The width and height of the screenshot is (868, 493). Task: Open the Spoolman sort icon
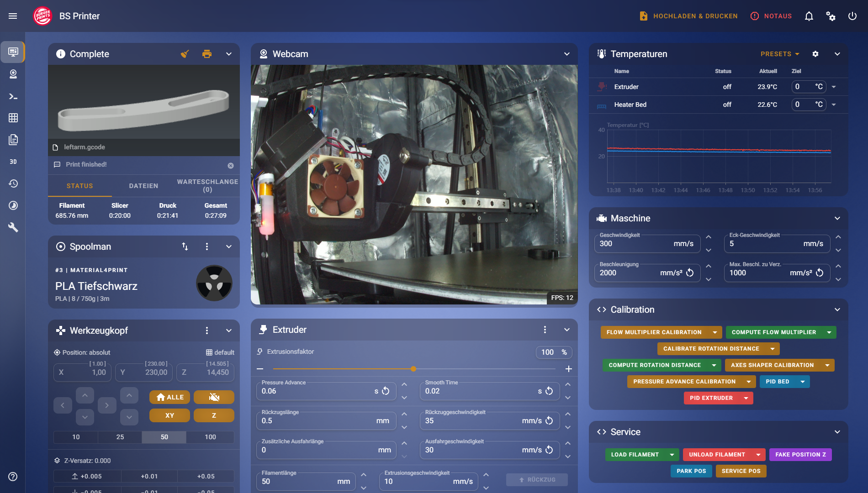pyautogui.click(x=185, y=246)
